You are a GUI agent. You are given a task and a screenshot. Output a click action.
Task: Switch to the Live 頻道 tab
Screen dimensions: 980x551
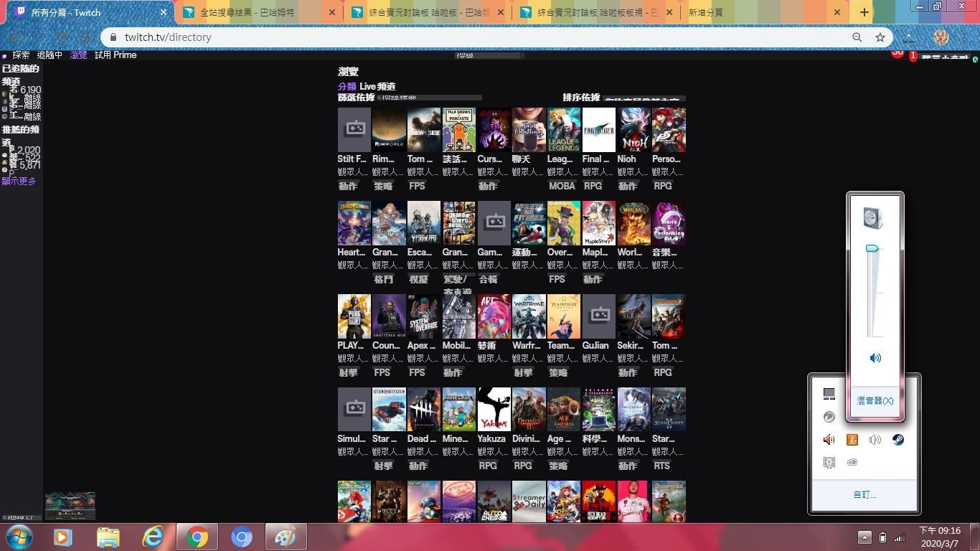tap(377, 86)
